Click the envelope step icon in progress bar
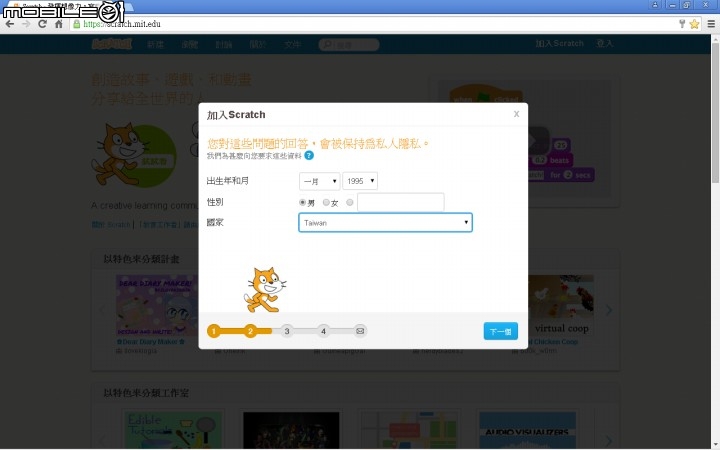 [360, 331]
